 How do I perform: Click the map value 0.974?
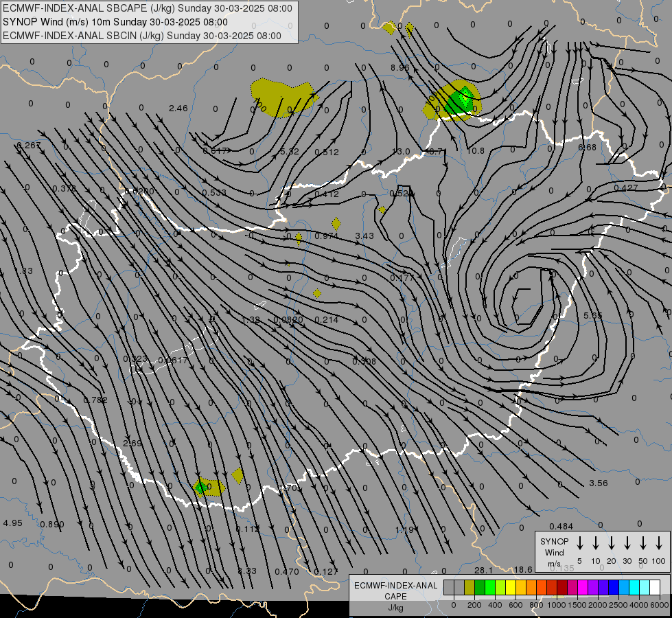coord(327,236)
